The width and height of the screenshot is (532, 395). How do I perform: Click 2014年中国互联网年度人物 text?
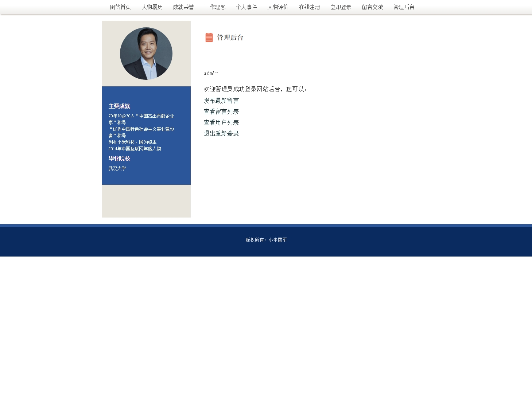click(135, 149)
